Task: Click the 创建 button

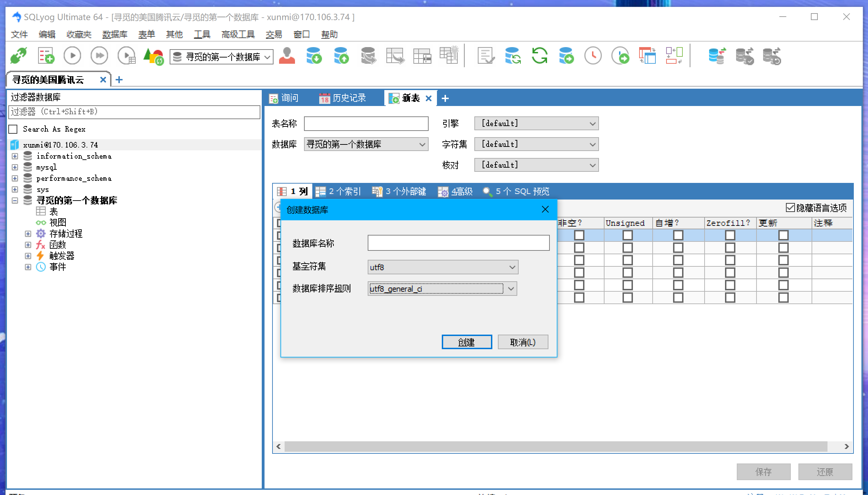Action: 466,342
